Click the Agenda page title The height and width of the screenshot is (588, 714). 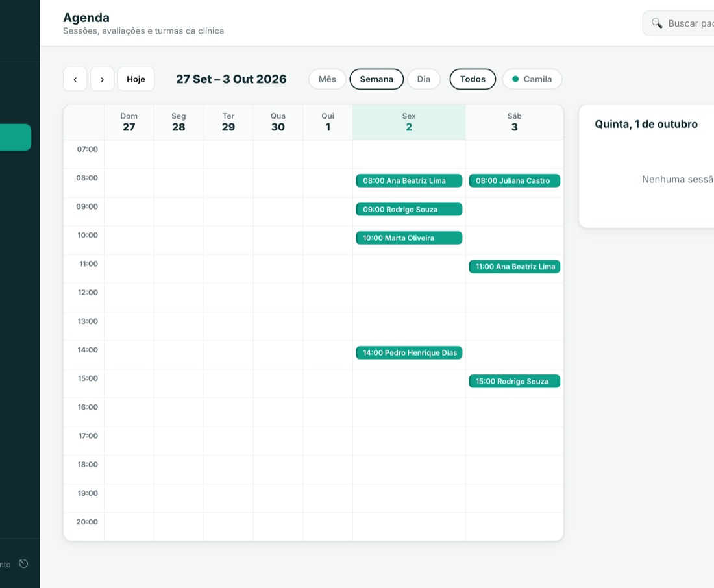[86, 18]
